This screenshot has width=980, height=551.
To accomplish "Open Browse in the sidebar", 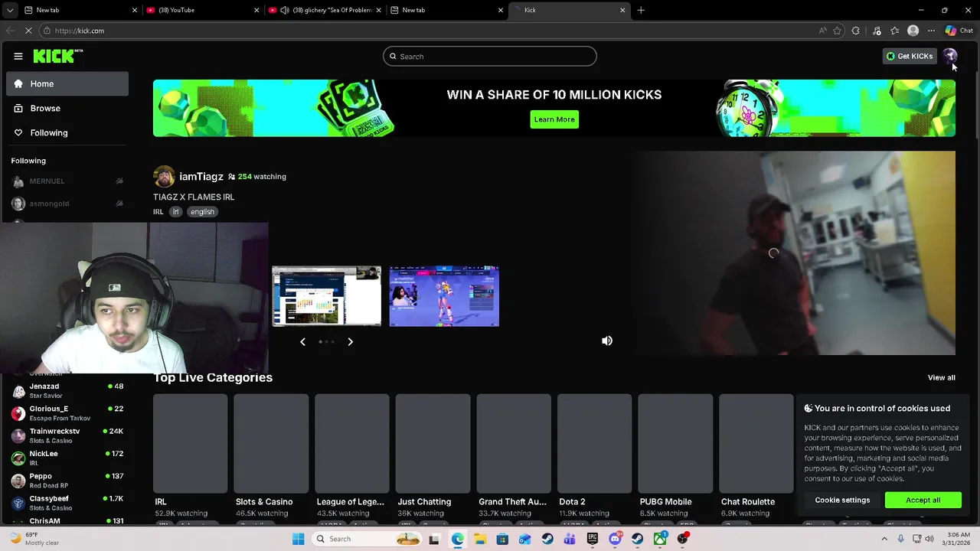I will (67, 108).
